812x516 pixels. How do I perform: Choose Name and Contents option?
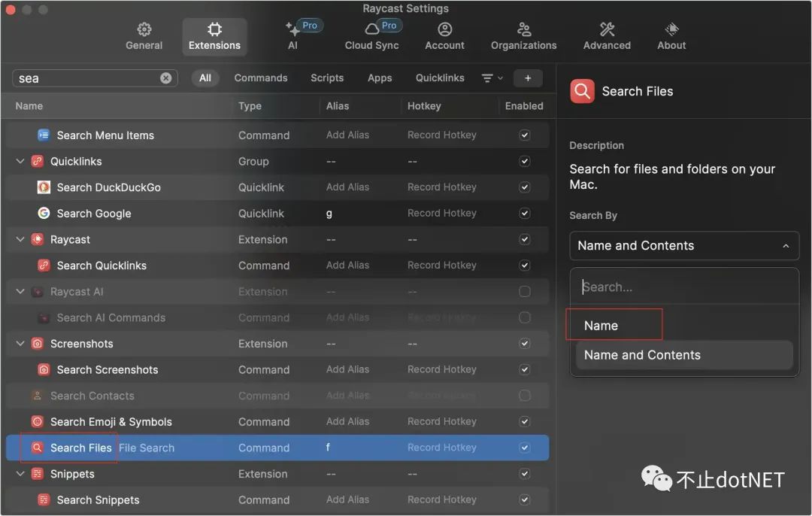pyautogui.click(x=684, y=355)
